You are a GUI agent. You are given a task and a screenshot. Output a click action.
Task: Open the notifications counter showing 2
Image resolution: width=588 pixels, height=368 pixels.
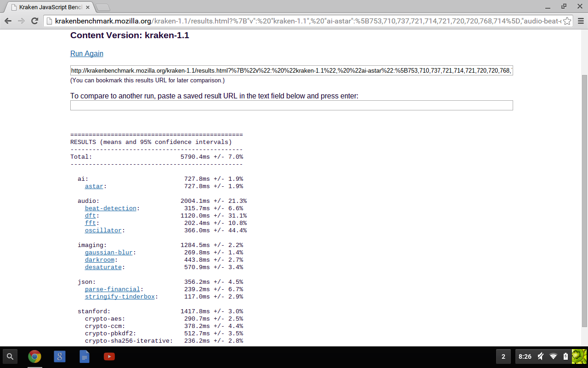(503, 356)
